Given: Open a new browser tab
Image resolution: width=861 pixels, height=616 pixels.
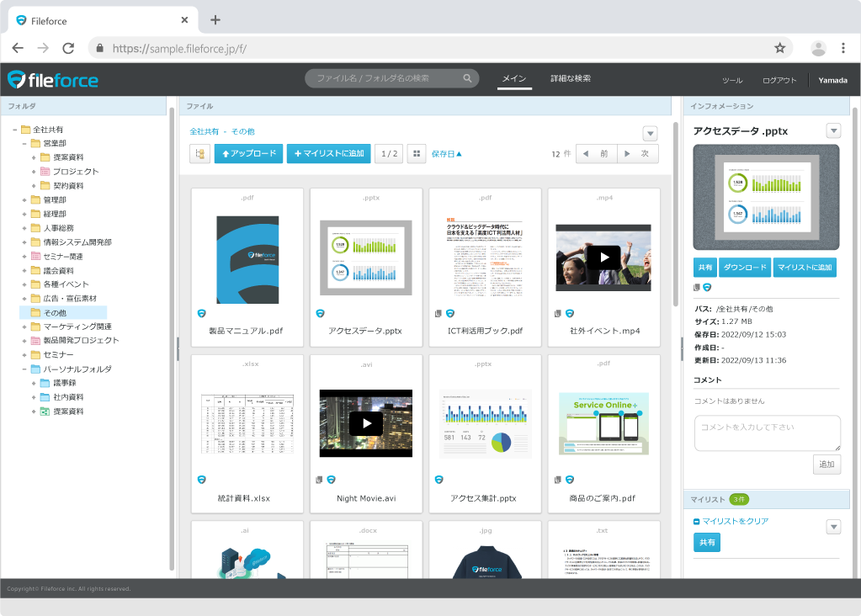Looking at the screenshot, I should click(x=215, y=20).
